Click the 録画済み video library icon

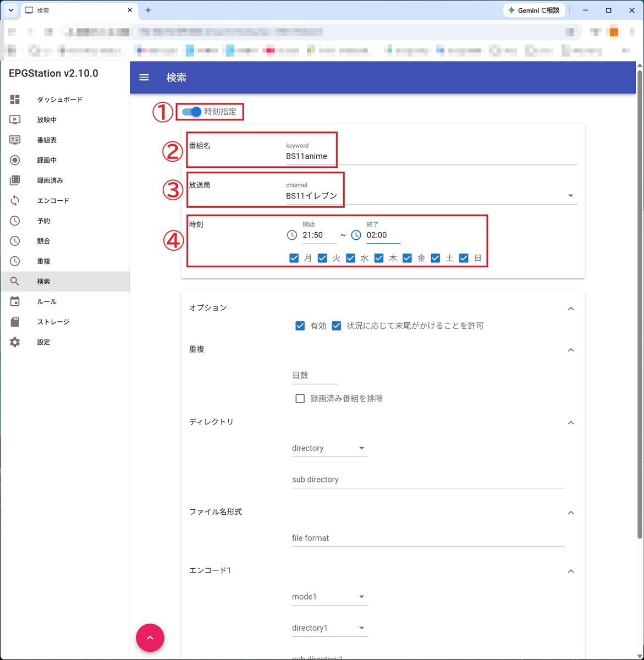coord(15,180)
